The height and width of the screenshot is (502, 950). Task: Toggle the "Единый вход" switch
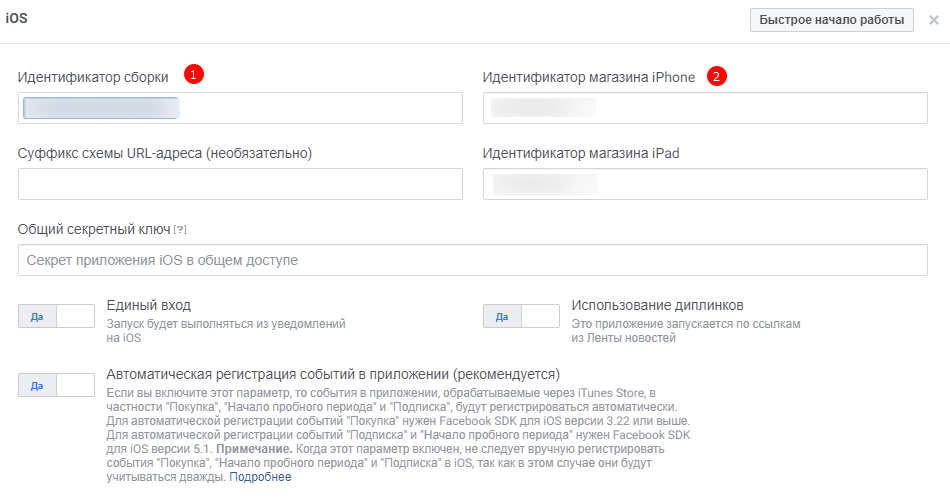tap(56, 317)
